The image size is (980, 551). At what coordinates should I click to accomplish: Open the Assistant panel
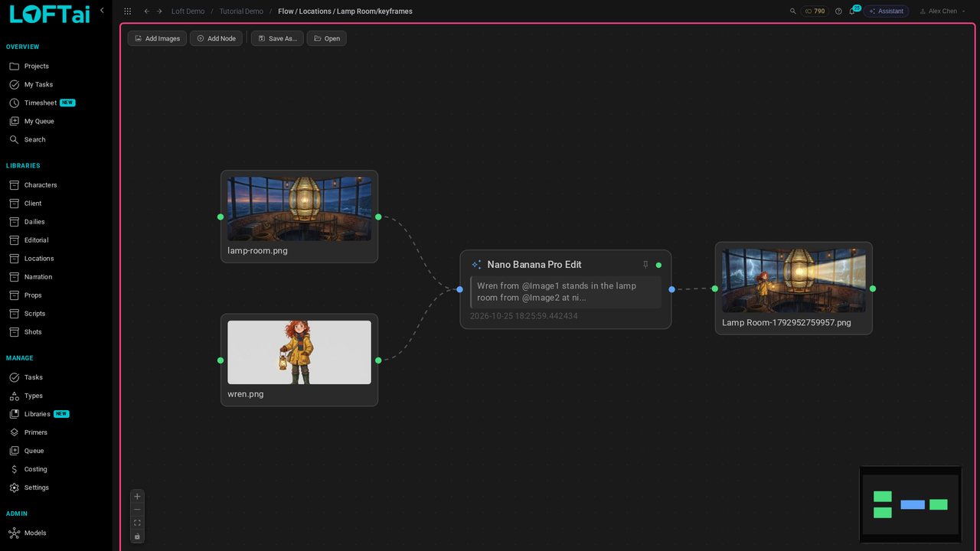click(x=886, y=11)
